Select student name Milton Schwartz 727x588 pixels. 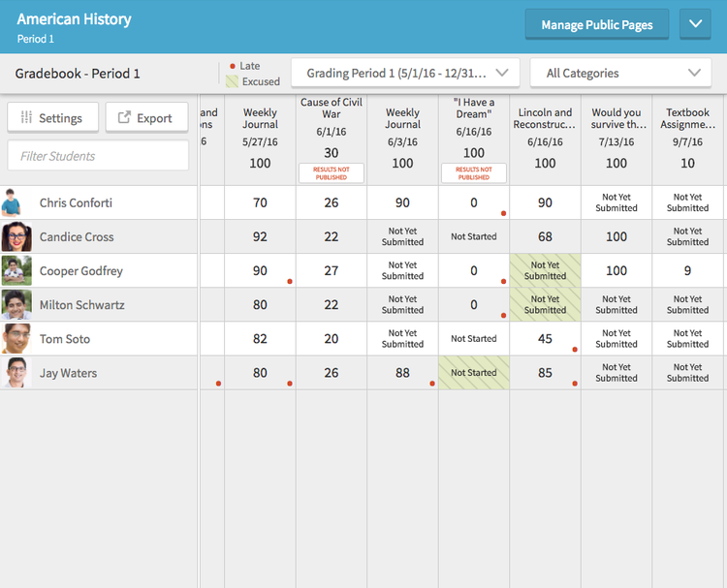[82, 305]
